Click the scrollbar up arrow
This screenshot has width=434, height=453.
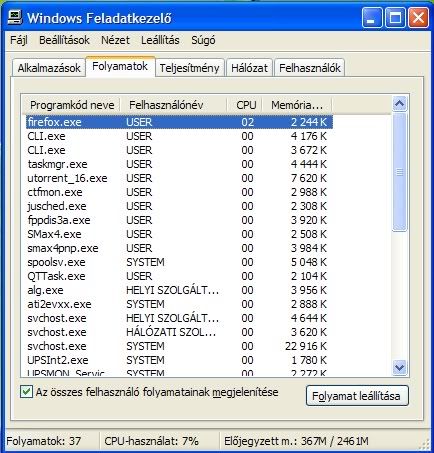tap(399, 104)
